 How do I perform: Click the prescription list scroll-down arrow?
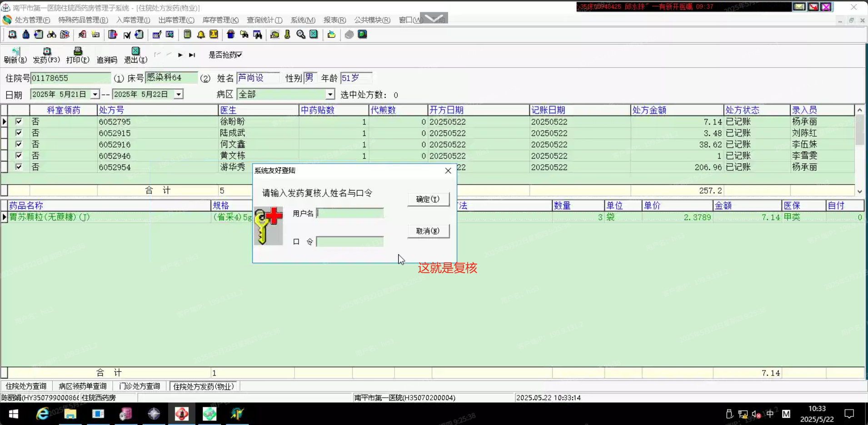tap(859, 191)
